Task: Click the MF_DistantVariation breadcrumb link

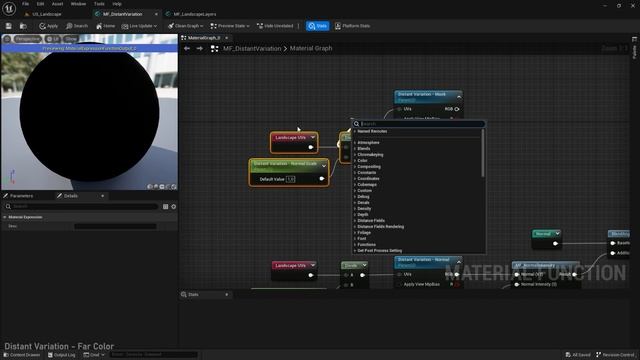Action: 252,49
